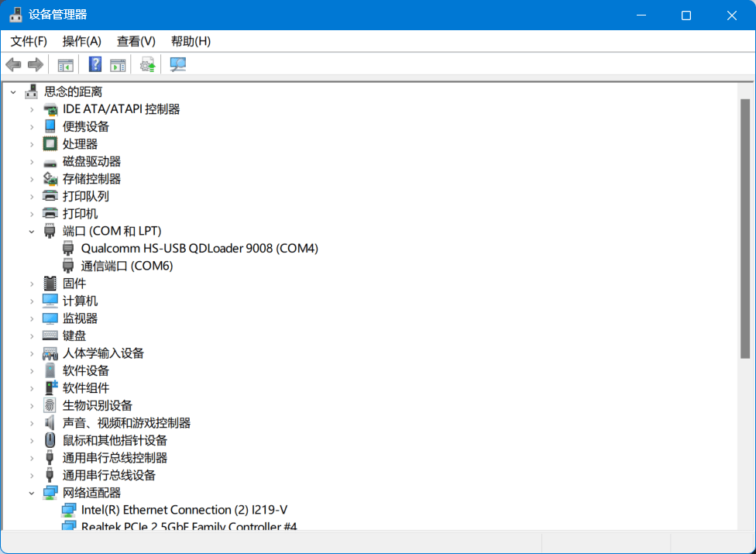Open the 操作(A) menu
The image size is (756, 554).
(x=81, y=41)
